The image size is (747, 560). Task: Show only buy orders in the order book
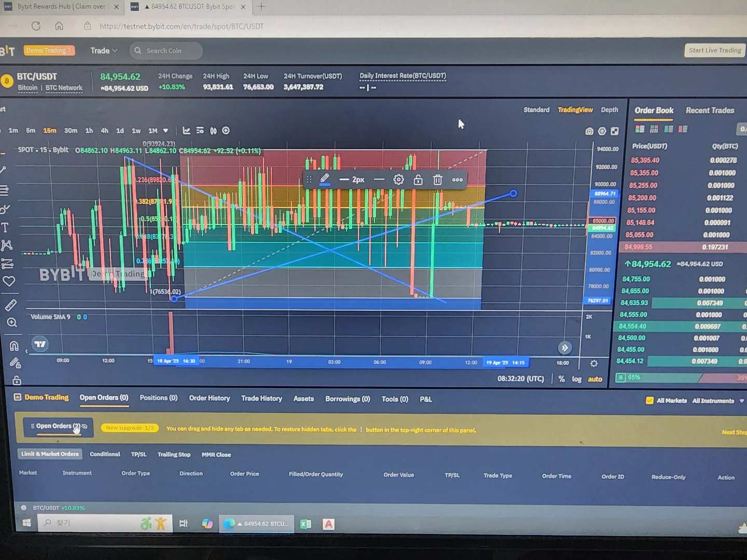(x=669, y=129)
